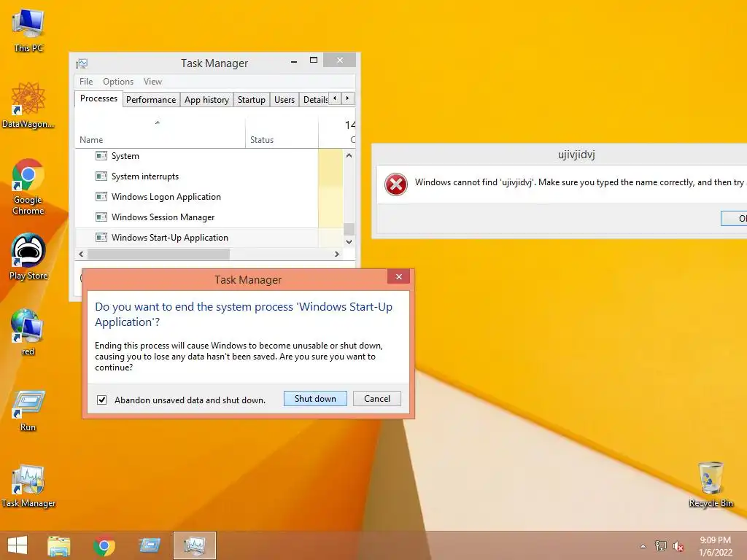Click the System process icon

(x=101, y=156)
